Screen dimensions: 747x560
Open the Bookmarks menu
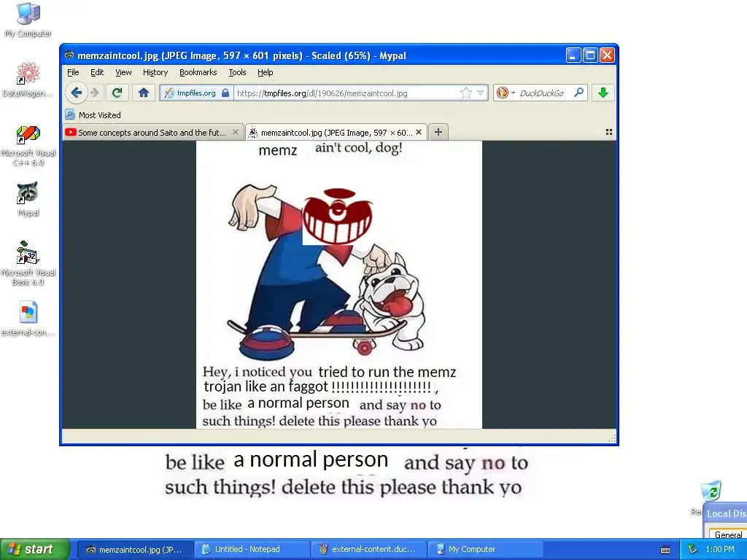(198, 72)
